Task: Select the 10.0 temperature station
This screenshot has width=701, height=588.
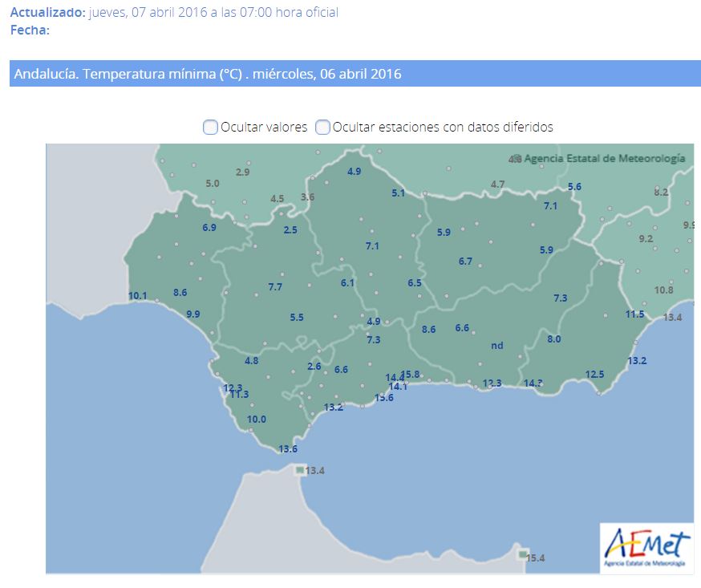Action: click(x=257, y=419)
